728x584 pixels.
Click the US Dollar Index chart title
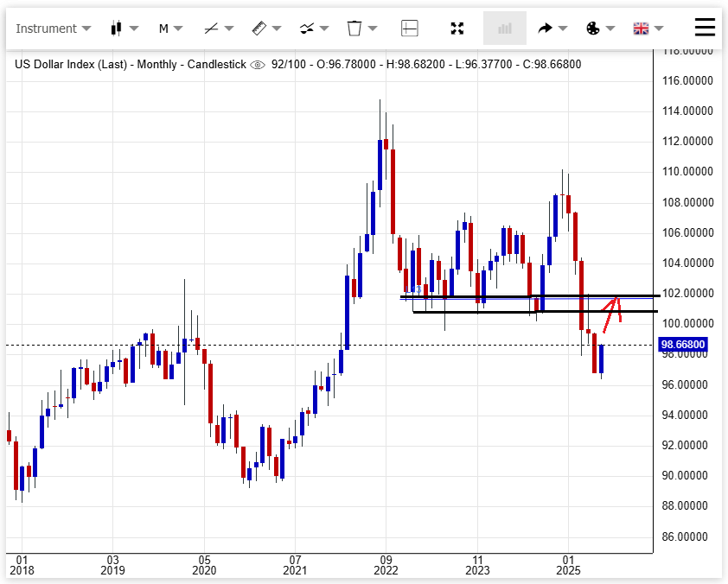click(x=130, y=65)
